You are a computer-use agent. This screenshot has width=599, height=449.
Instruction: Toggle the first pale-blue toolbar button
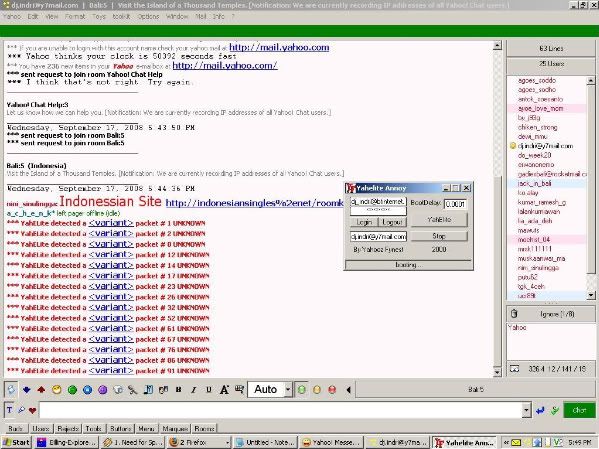(x=11, y=390)
